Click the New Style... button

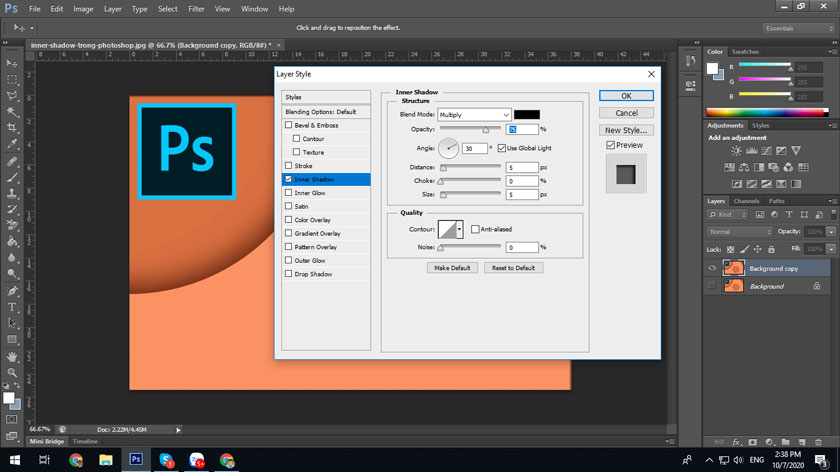tap(626, 130)
